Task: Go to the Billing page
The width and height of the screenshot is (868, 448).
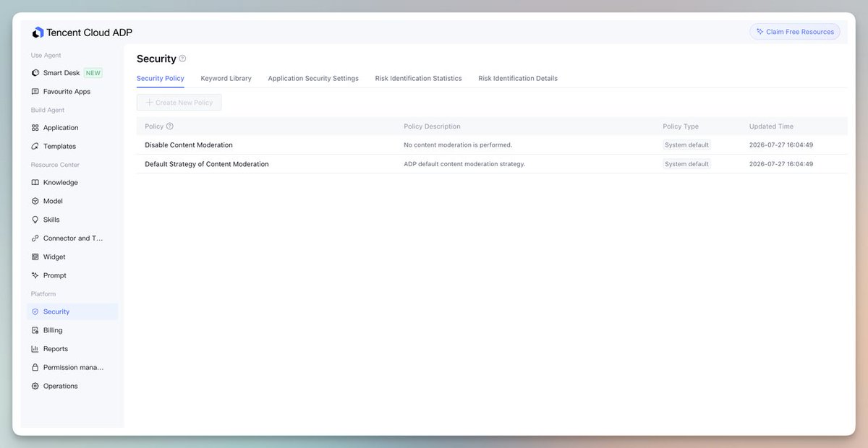Action: click(x=72, y=330)
